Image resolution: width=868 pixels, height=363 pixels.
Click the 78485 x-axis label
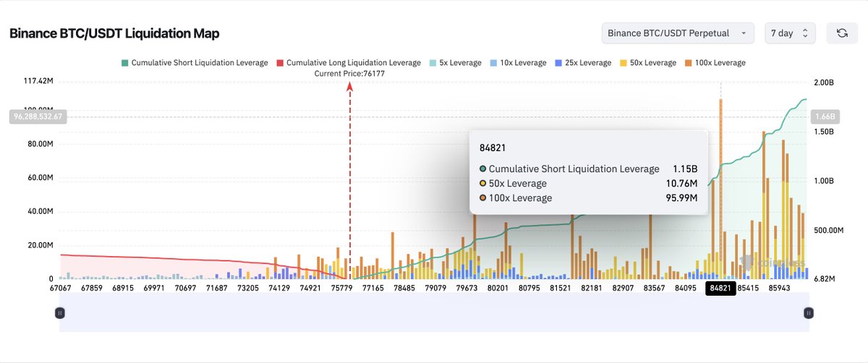click(x=404, y=288)
